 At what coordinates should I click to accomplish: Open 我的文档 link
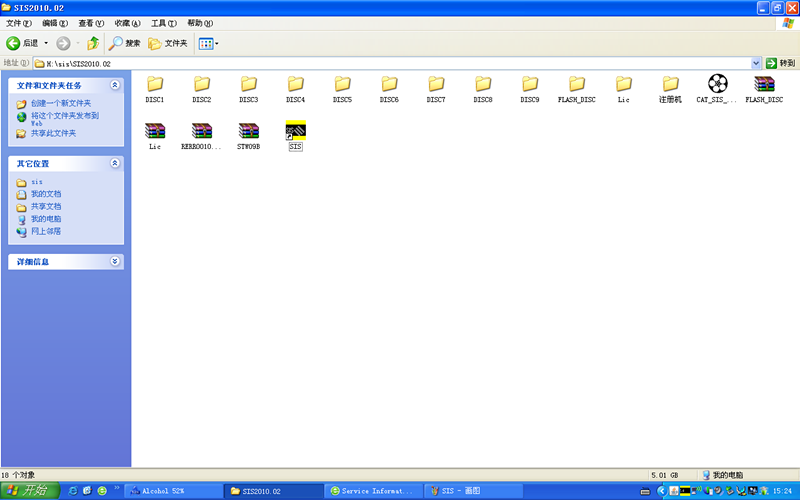pos(46,194)
